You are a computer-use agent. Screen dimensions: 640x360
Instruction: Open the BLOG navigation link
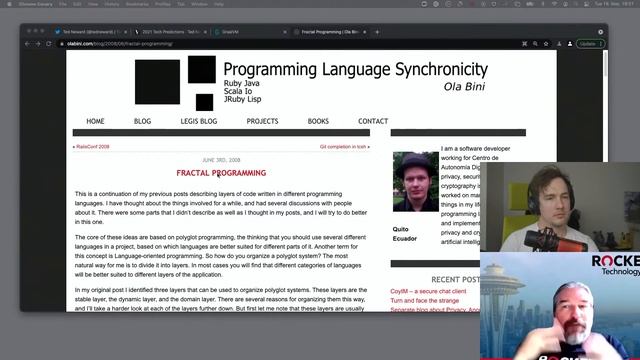(142, 121)
